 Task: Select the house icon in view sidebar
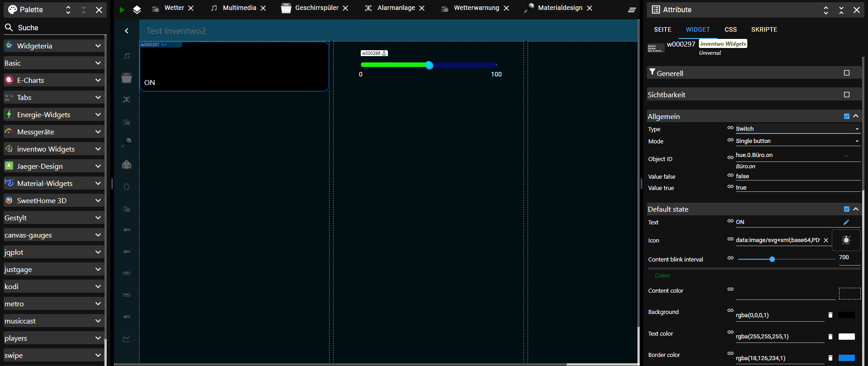tap(127, 164)
